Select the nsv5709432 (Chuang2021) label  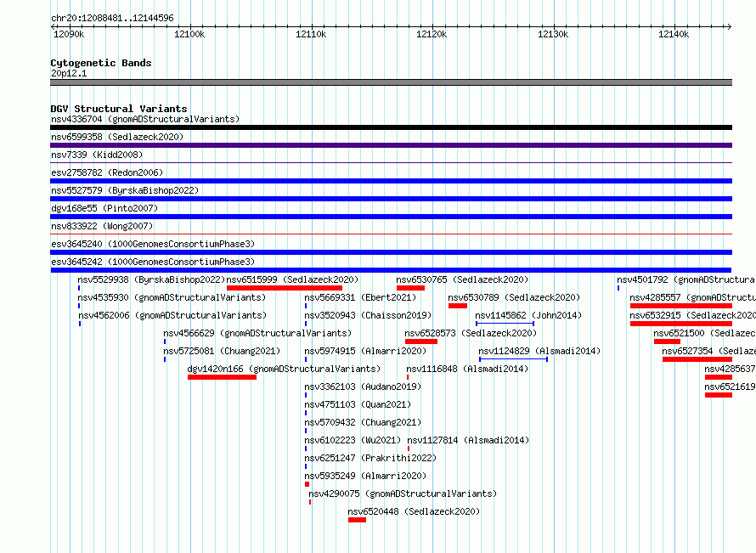point(363,422)
